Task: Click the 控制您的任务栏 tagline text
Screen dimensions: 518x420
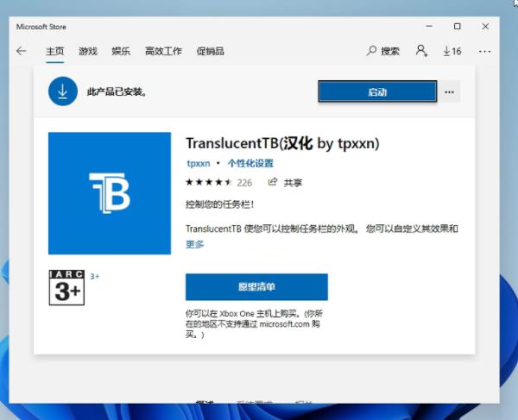Action: point(219,204)
